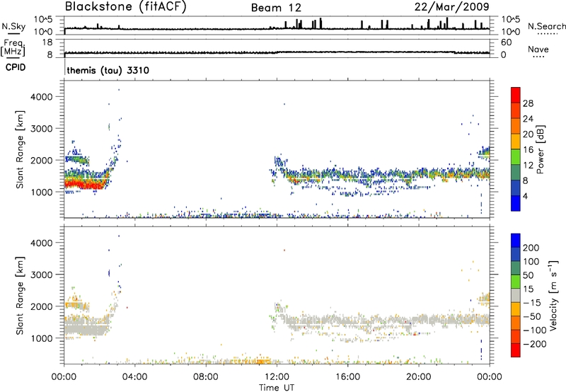Click the '16:00' time tick label
This screenshot has height=392, width=566.
click(347, 377)
